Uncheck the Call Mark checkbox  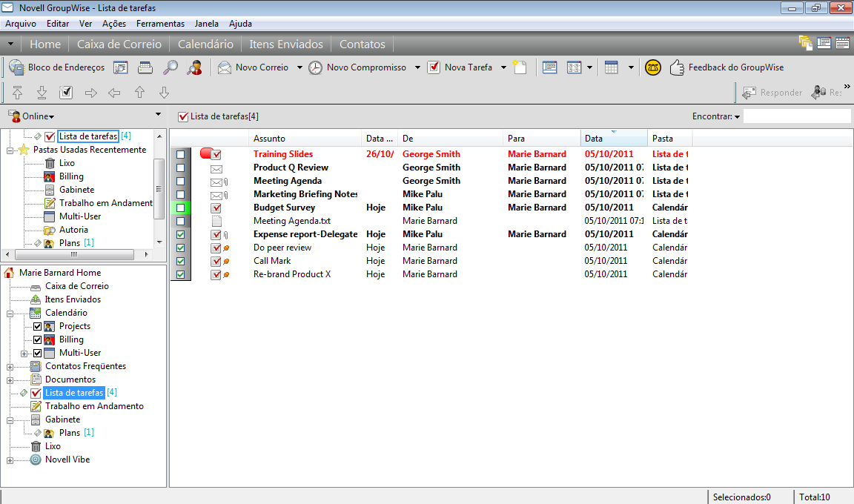180,261
